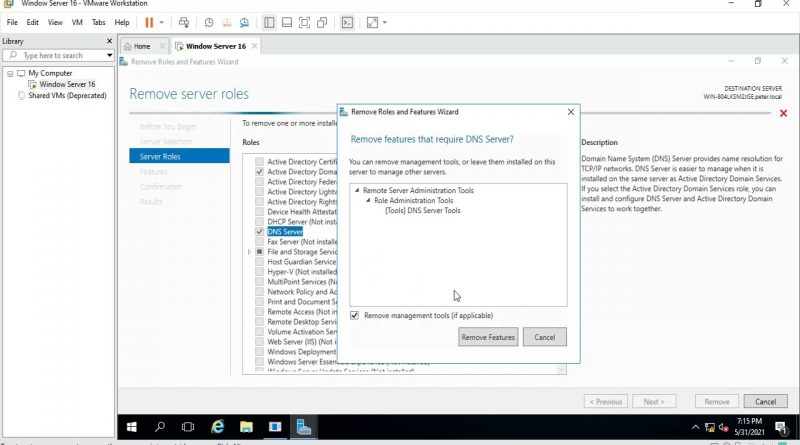
Task: Click the red X beside destination server
Action: pyautogui.click(x=783, y=113)
